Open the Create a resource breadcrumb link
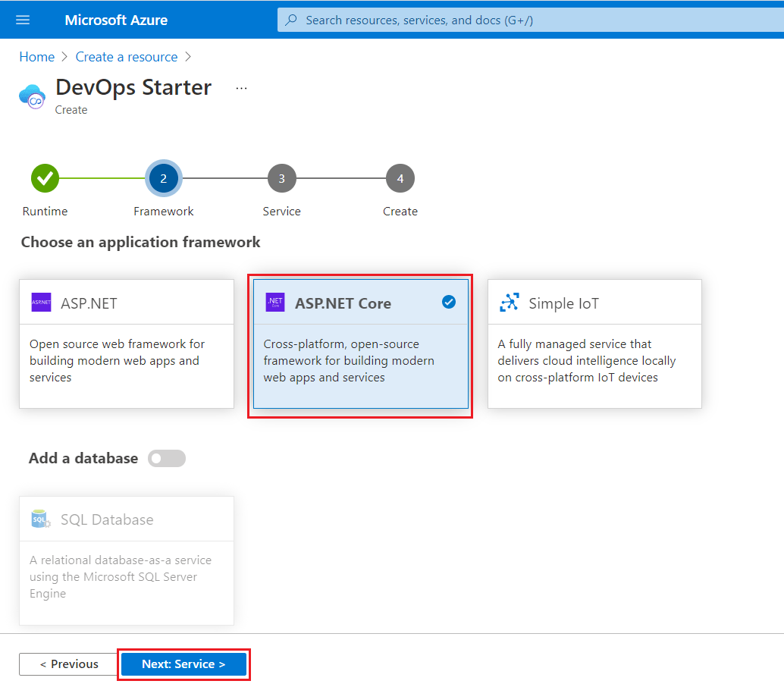This screenshot has height=684, width=784. (126, 56)
